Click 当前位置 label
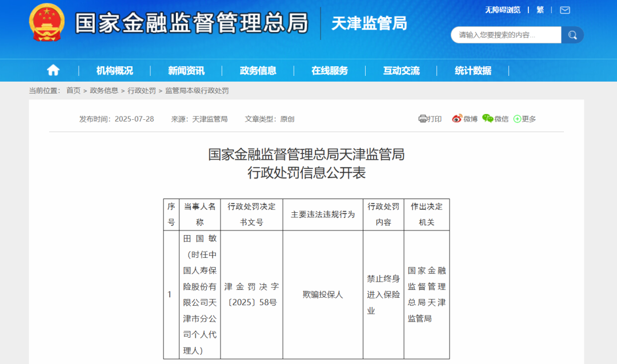The width and height of the screenshot is (617, 364). 45,91
